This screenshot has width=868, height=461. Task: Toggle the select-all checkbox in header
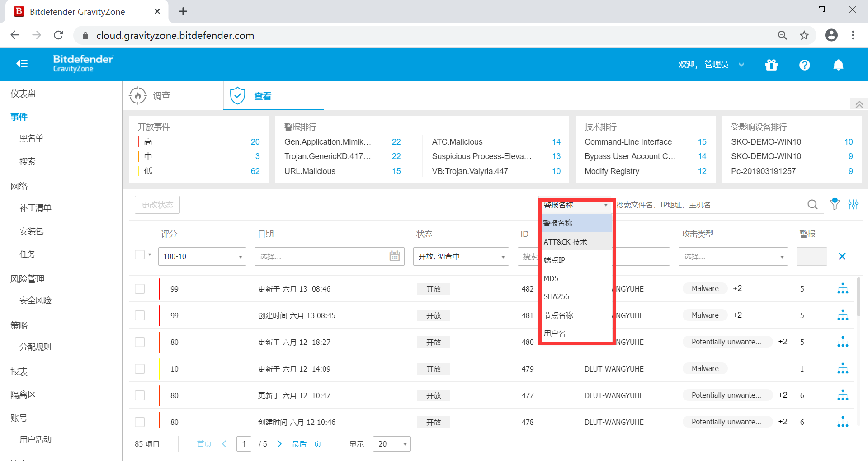coord(140,255)
